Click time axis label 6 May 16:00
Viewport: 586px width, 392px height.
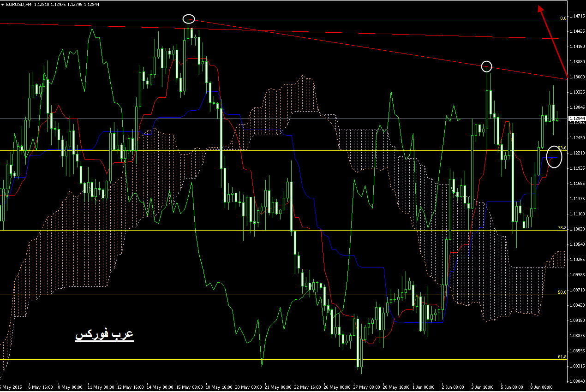41,387
